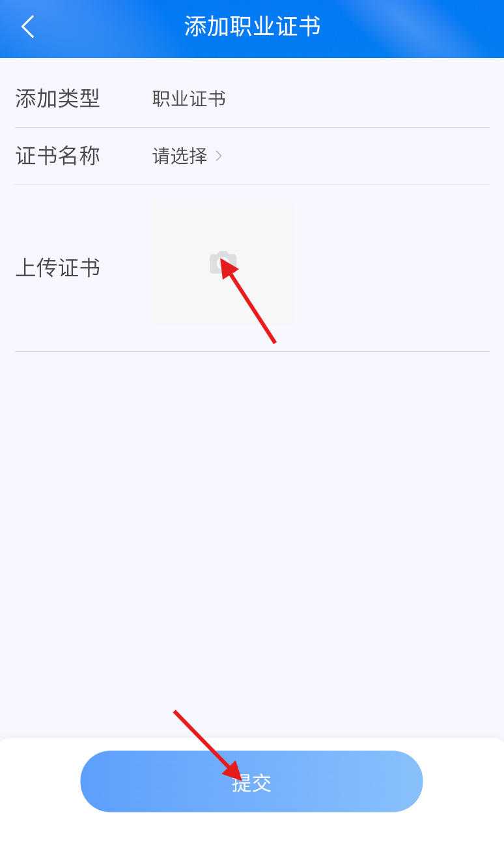Expand the 证书名称 row options
The image size is (504, 847).
click(x=252, y=156)
